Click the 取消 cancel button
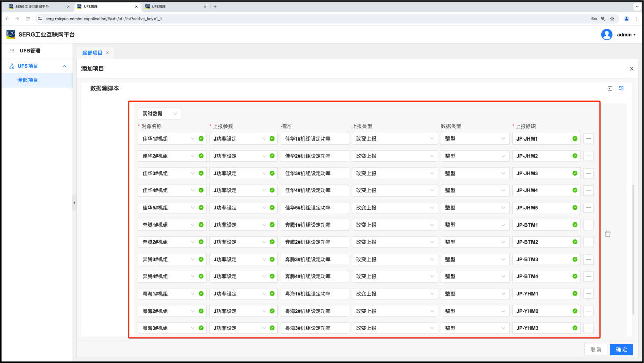 (x=595, y=350)
